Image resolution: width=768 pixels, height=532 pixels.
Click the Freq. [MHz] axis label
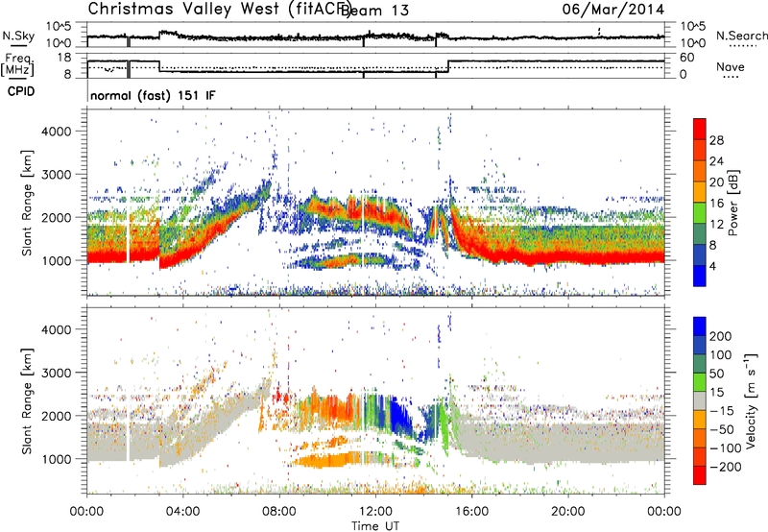coord(17,64)
